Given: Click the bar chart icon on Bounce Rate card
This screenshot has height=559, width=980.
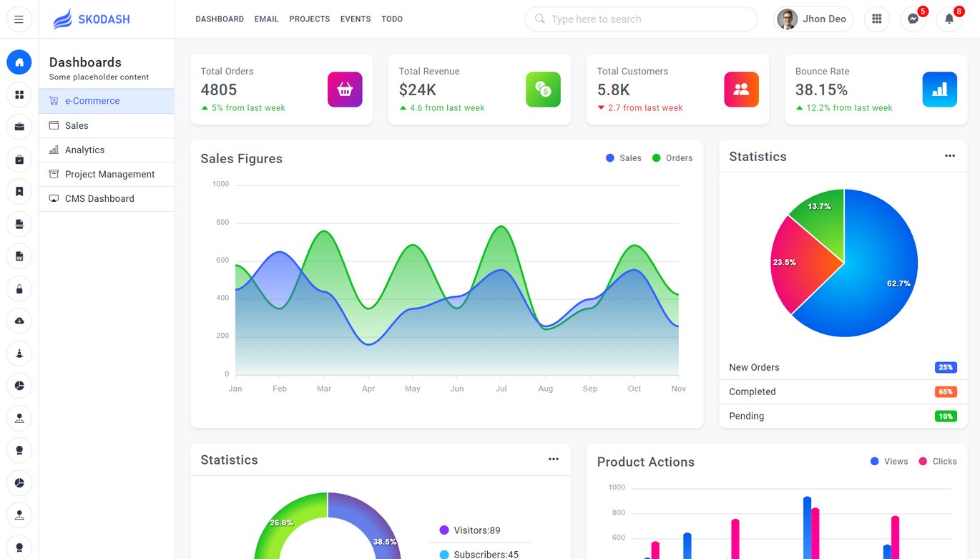Looking at the screenshot, I should click(940, 89).
